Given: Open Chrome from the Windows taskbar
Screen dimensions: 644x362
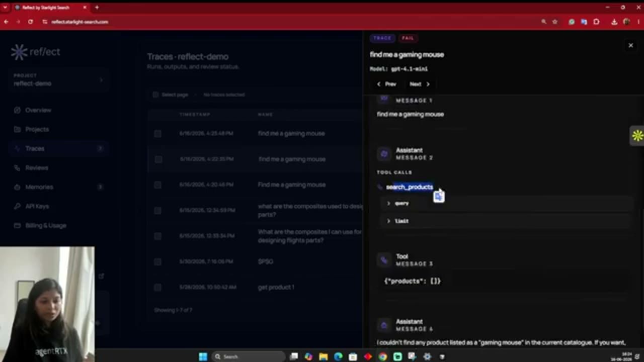Looking at the screenshot, I should pyautogui.click(x=383, y=356).
